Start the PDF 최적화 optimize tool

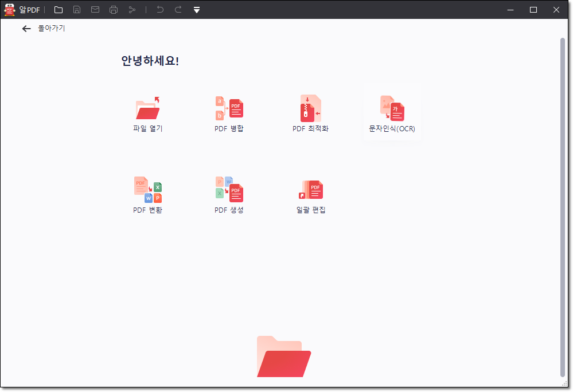tap(310, 108)
